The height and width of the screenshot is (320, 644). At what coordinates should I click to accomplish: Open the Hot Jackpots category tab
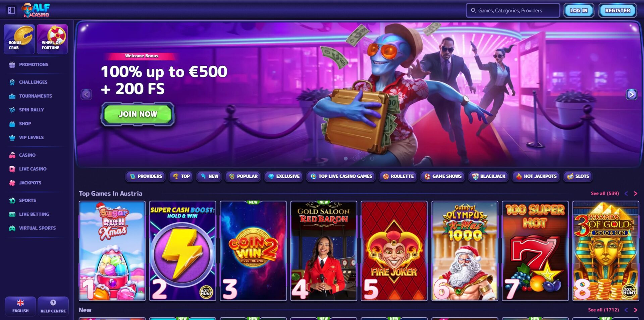point(536,176)
